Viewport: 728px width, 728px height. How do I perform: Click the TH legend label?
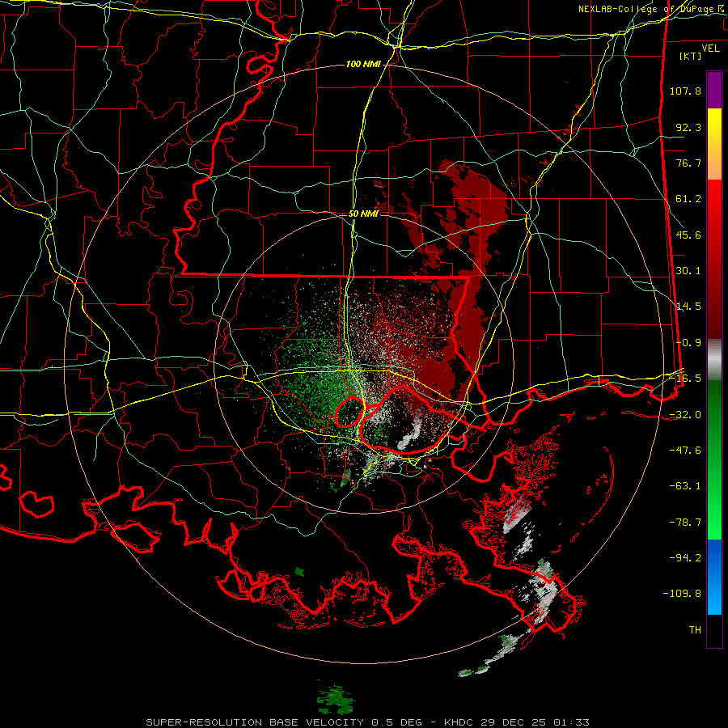pyautogui.click(x=695, y=630)
